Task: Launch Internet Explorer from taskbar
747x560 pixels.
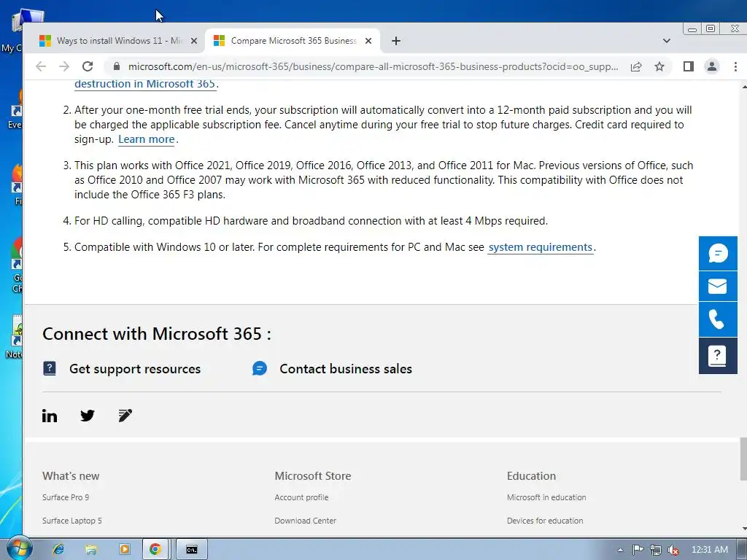Action: pyautogui.click(x=58, y=550)
